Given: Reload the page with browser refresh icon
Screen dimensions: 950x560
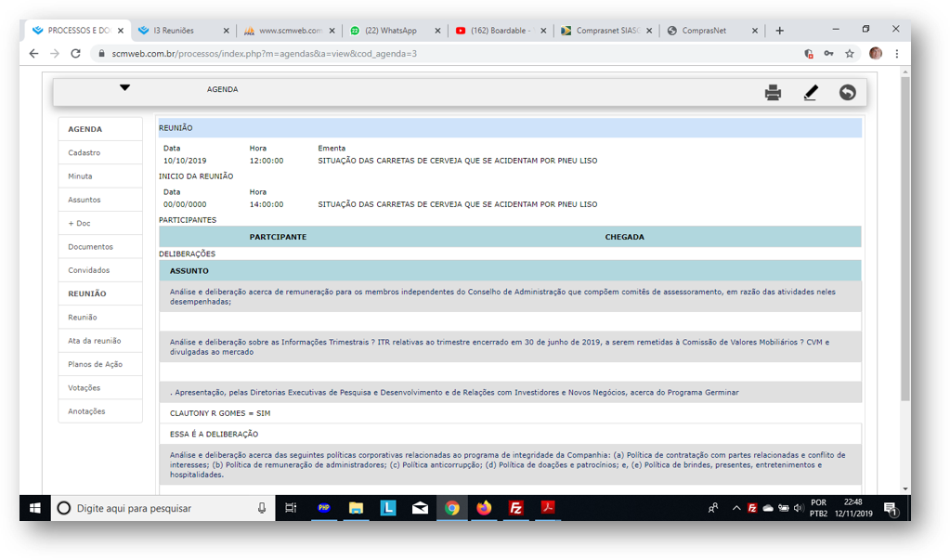Looking at the screenshot, I should [x=75, y=54].
